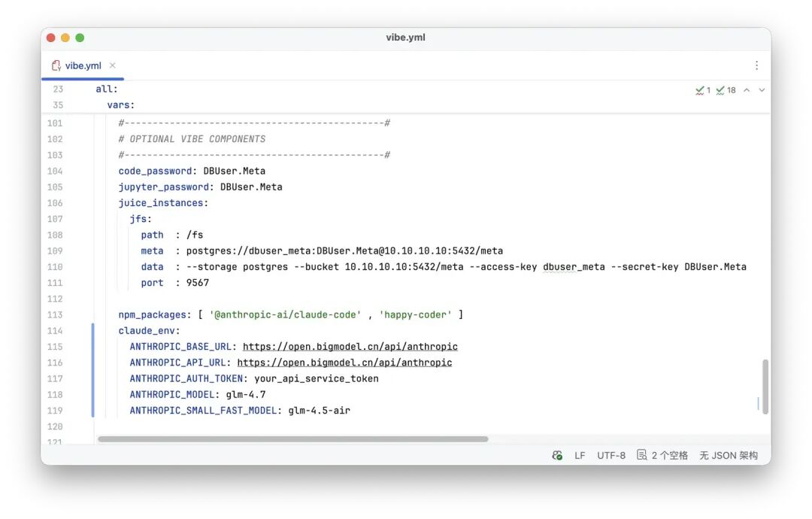Change line separator LF in status bar
The image size is (812, 519).
(x=580, y=455)
